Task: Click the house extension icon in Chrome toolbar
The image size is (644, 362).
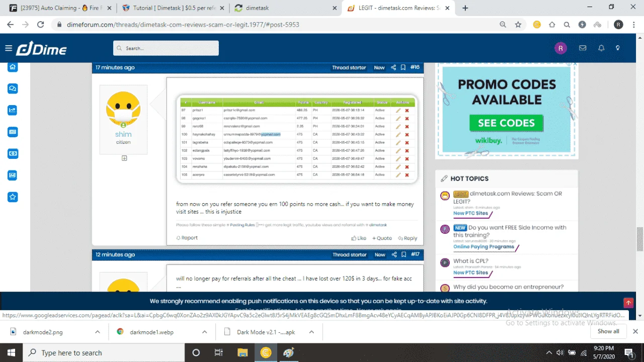Action: 552,24
